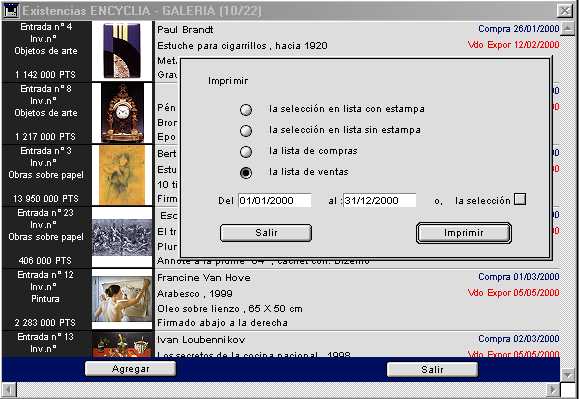The height and width of the screenshot is (399, 579).
Task: Click 'Entrada n° 23' entry label
Action: 45,213
